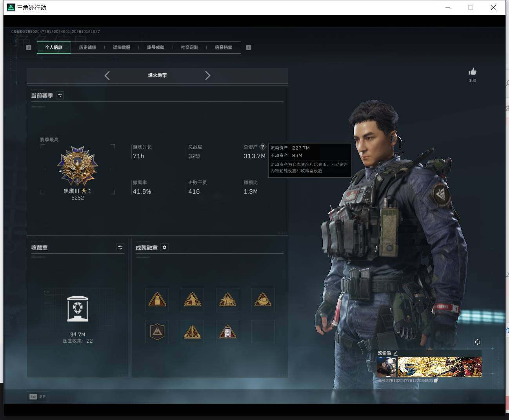Click the E next-tab key hint
Screen dimensions: 509x420
click(x=248, y=47)
